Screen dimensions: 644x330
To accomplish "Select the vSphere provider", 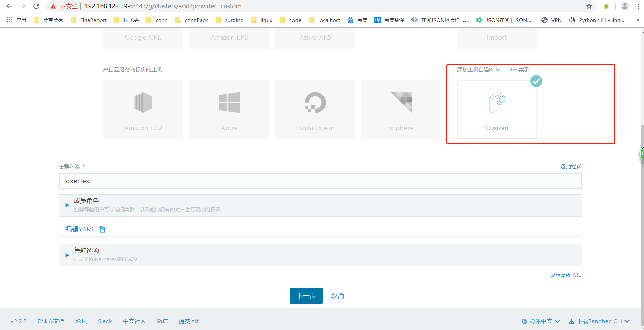I will (401, 110).
